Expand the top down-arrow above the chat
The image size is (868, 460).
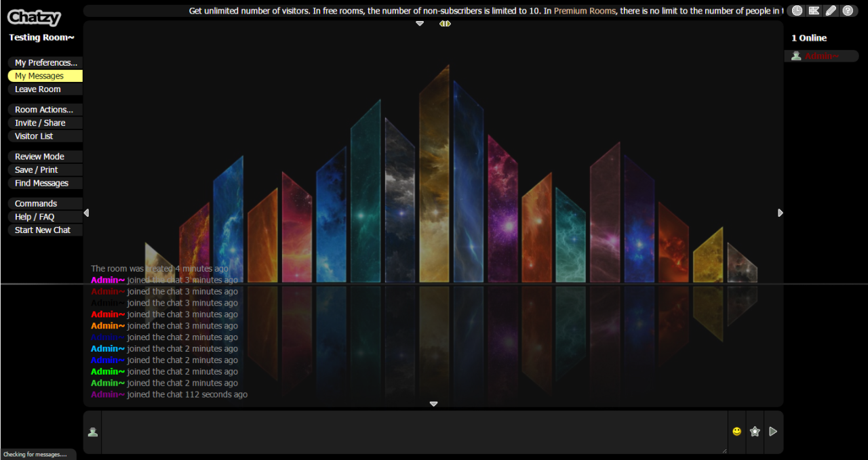click(x=420, y=24)
